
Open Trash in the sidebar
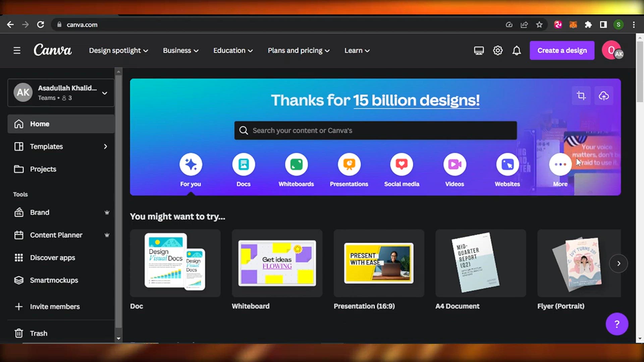pyautogui.click(x=61, y=333)
